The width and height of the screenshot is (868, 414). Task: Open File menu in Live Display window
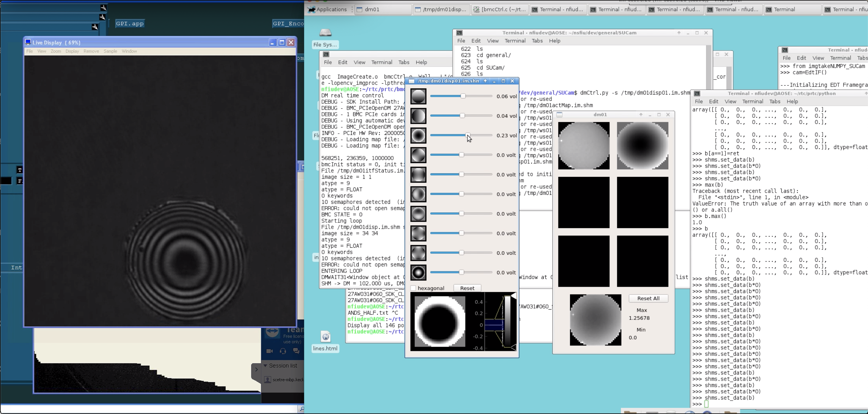30,51
